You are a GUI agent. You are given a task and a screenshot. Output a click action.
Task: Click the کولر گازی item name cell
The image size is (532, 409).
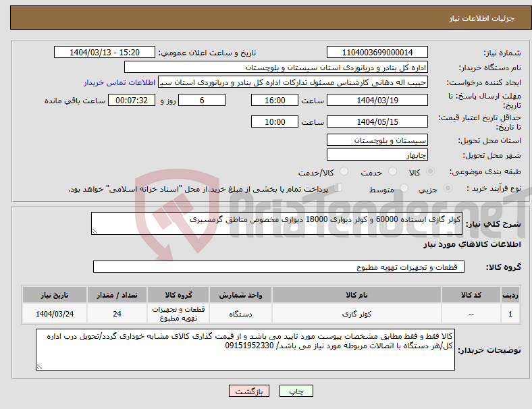[x=356, y=314]
